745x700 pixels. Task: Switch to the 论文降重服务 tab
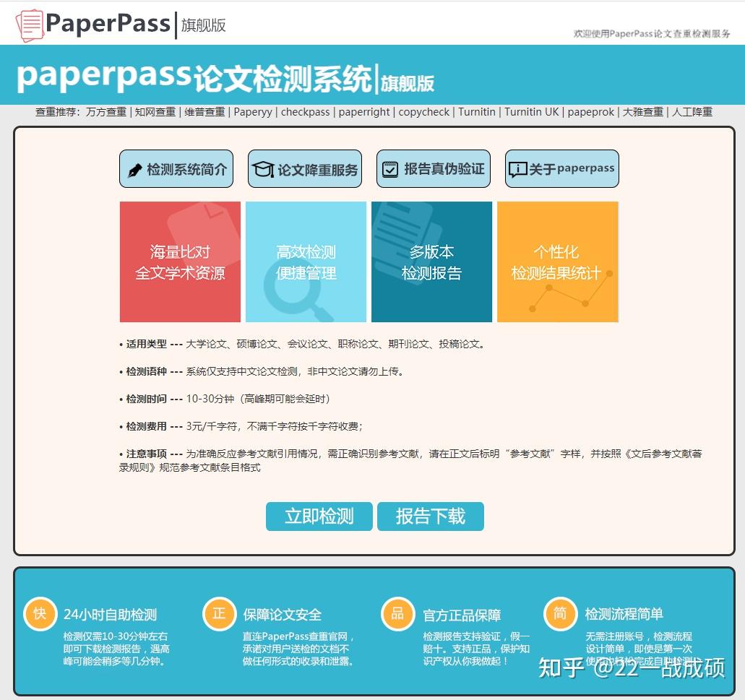click(x=304, y=168)
